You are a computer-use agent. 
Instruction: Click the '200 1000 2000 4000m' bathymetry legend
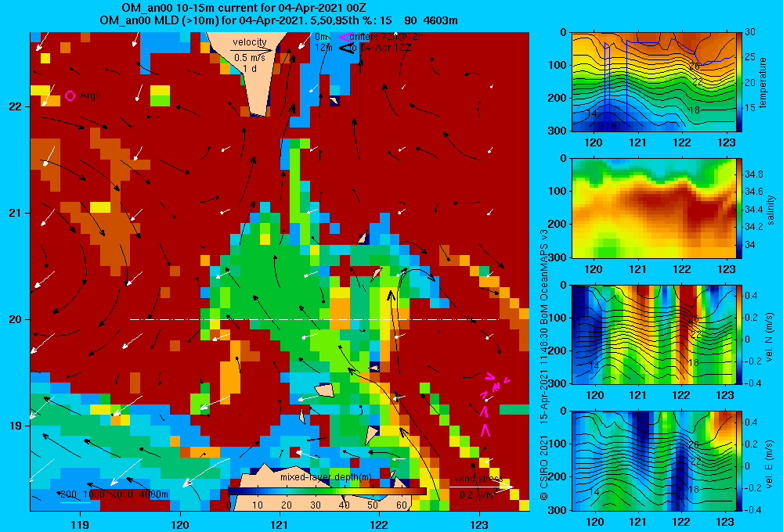tap(114, 494)
